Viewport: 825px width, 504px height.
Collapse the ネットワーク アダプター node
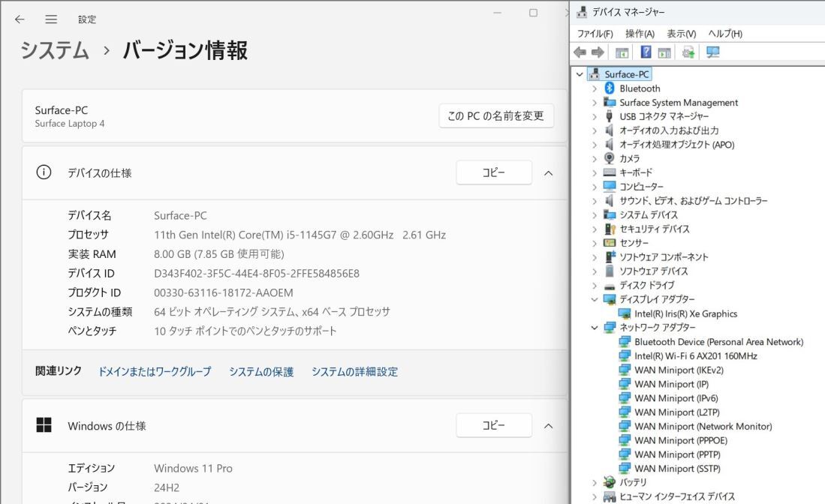(x=595, y=328)
